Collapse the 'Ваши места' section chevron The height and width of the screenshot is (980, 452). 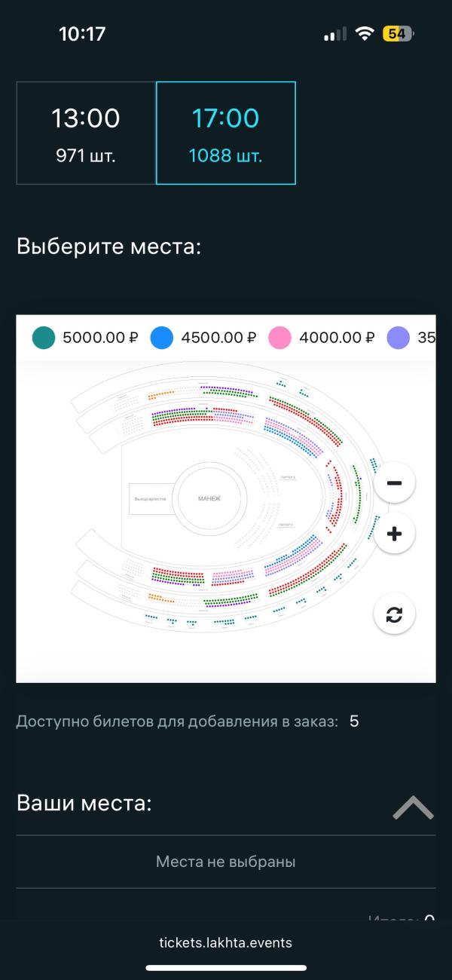413,807
